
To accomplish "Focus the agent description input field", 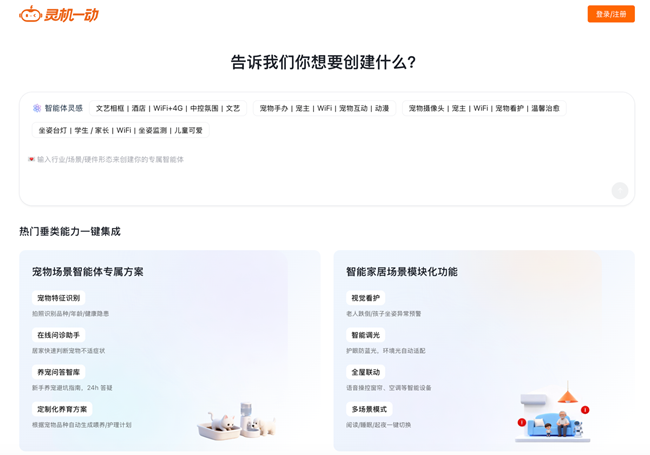I will [320, 175].
